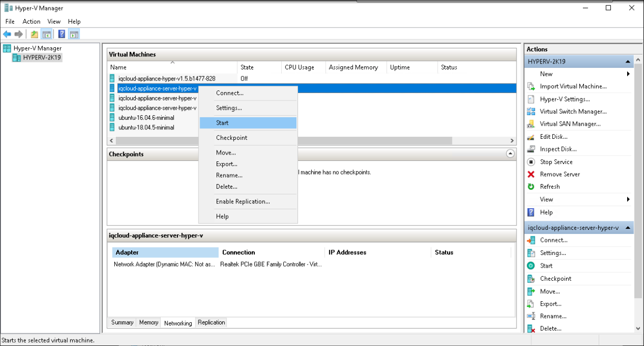The height and width of the screenshot is (346, 644).
Task: Sort virtual machines by State column
Action: [x=259, y=67]
